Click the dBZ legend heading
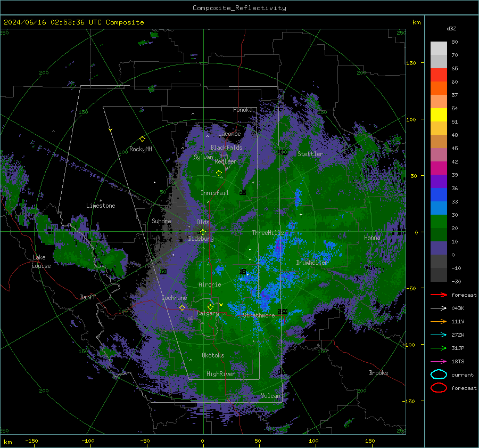 coord(451,29)
